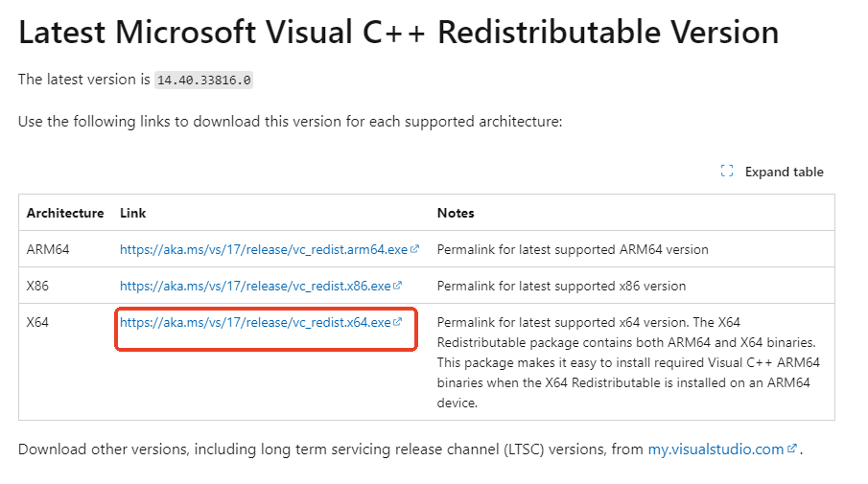Click the ARM64 permalink note text
The width and height of the screenshot is (868, 484).
tap(573, 249)
